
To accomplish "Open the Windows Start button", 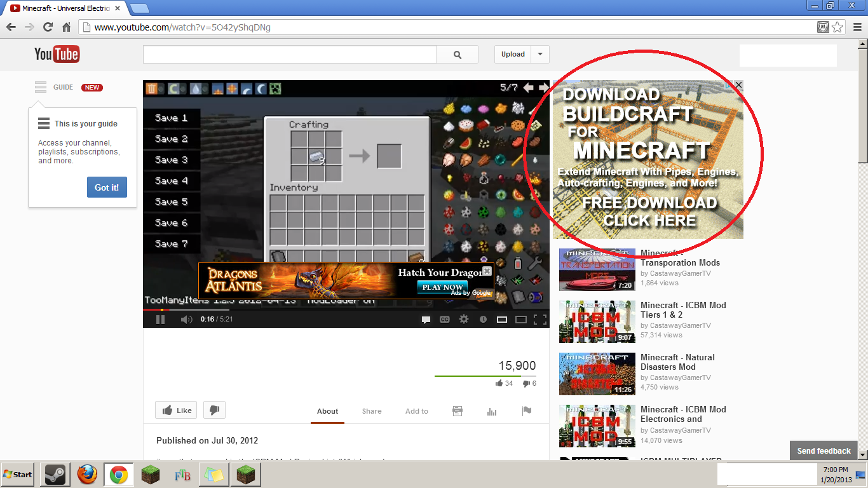I will [x=18, y=474].
